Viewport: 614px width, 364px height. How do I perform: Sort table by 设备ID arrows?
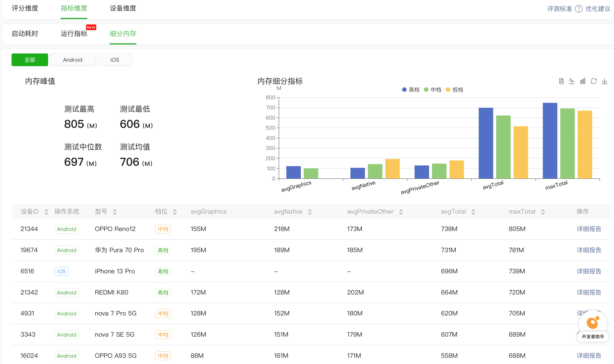46,212
